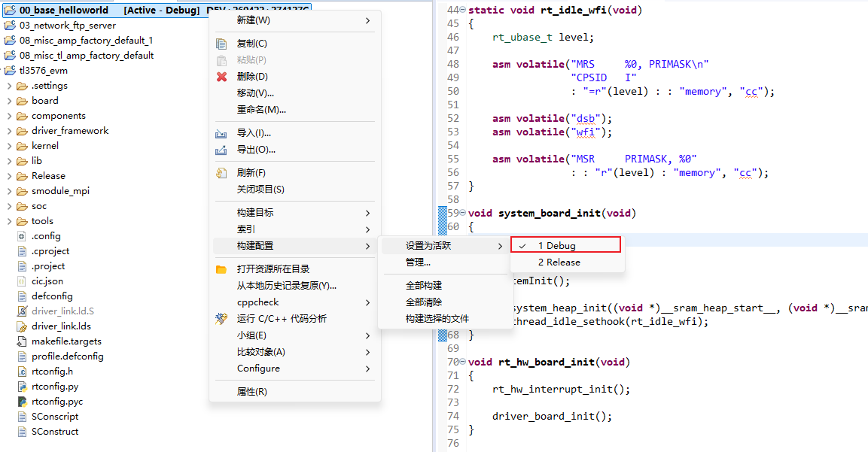Click the driver_board_init(); code line
The width and height of the screenshot is (868, 452).
552,417
